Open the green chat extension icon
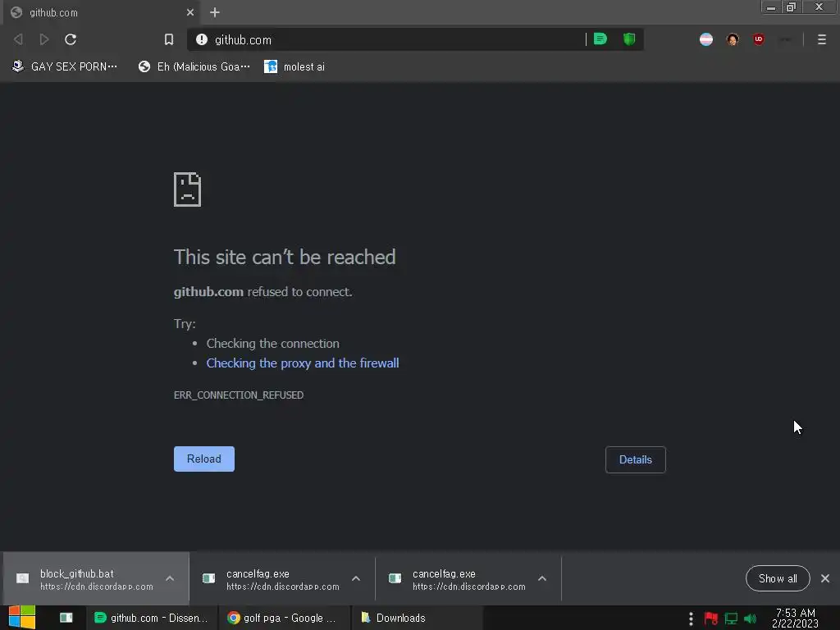 600,39
